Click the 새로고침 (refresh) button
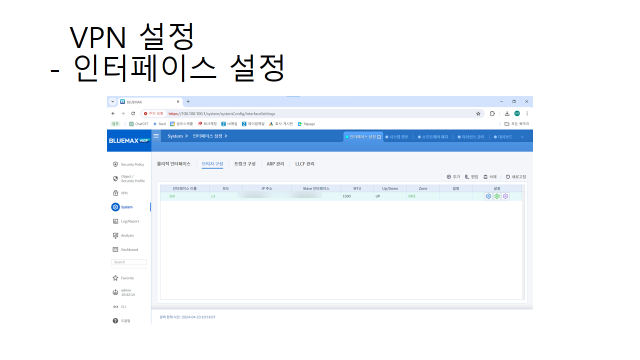This screenshot has height=360, width=640. pos(516,177)
